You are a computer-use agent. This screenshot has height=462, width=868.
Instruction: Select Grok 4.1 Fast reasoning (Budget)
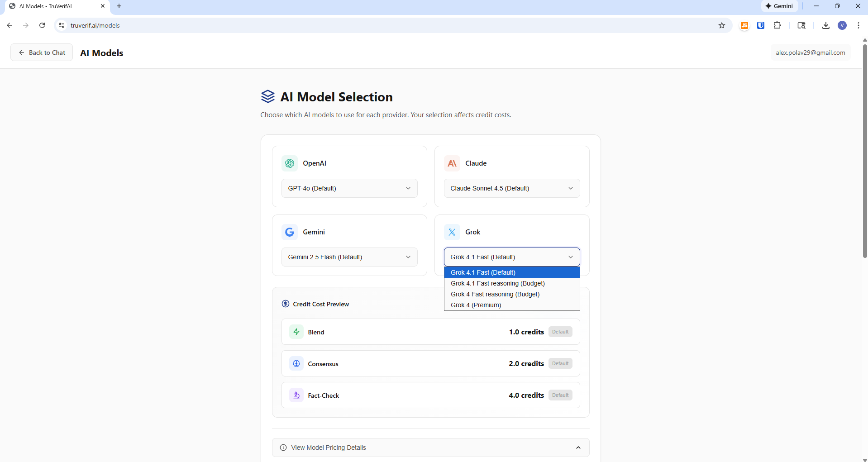(x=497, y=283)
